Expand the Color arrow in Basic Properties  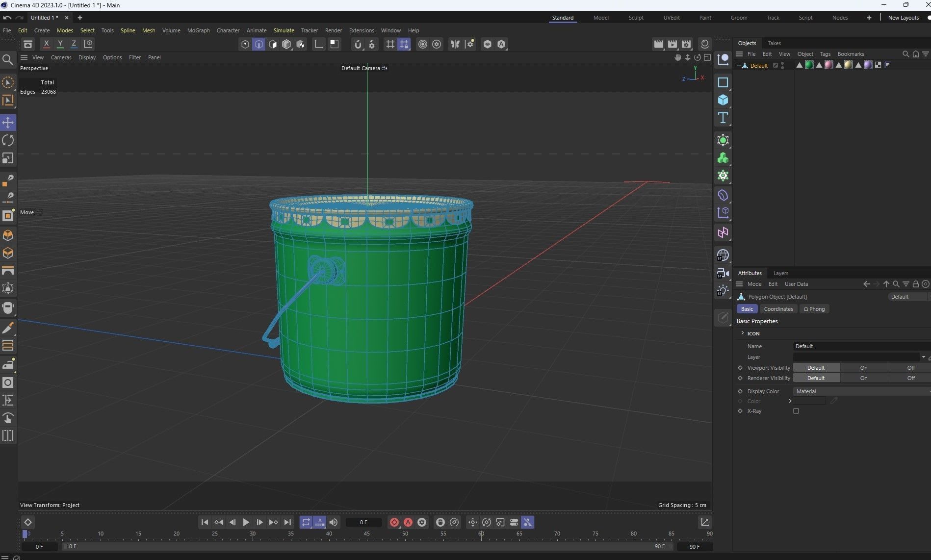click(x=790, y=401)
